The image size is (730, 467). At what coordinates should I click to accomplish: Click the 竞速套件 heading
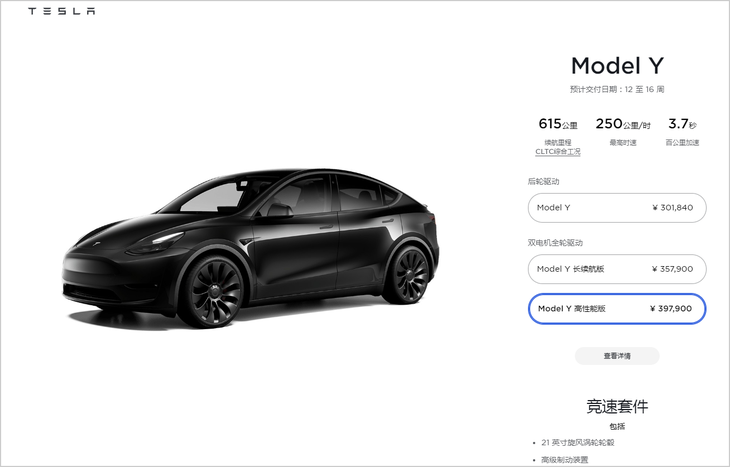coord(617,406)
